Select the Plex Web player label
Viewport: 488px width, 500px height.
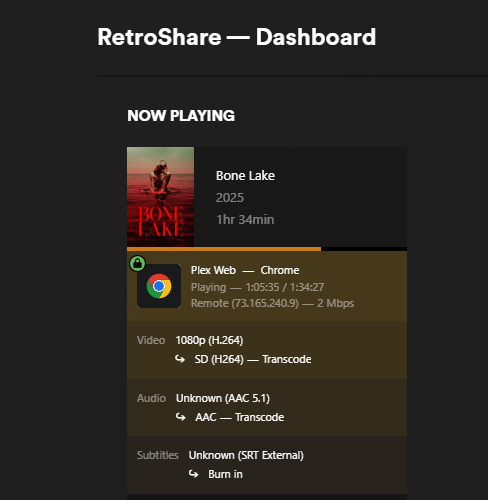(213, 270)
